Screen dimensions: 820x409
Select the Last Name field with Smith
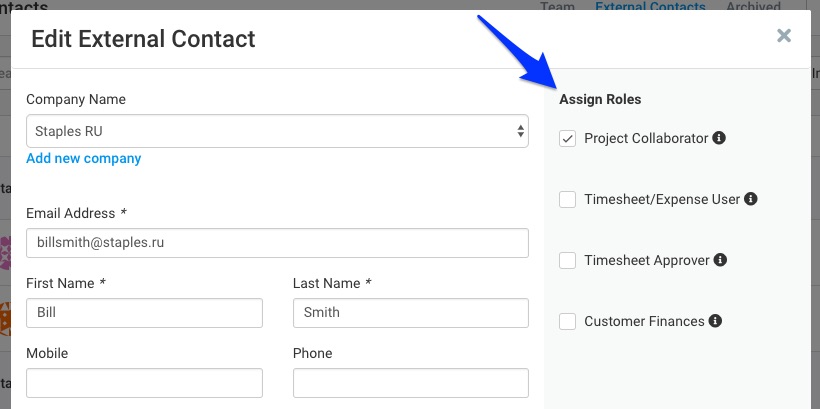(411, 313)
